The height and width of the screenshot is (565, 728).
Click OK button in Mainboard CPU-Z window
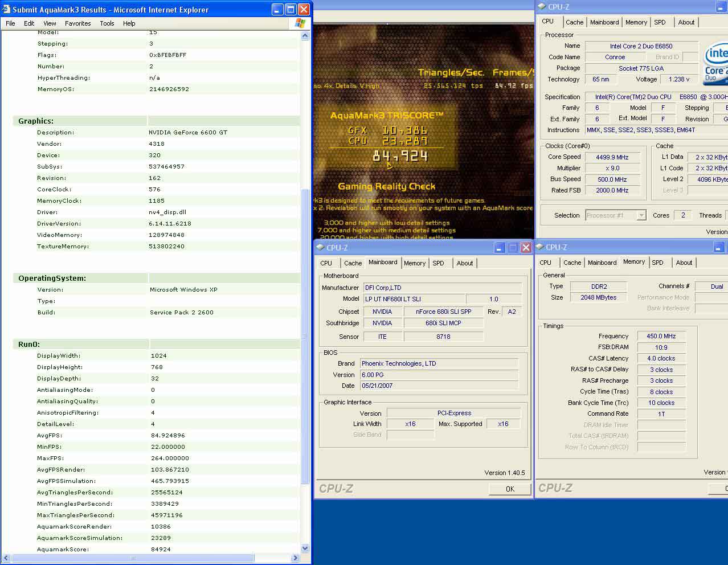510,489
